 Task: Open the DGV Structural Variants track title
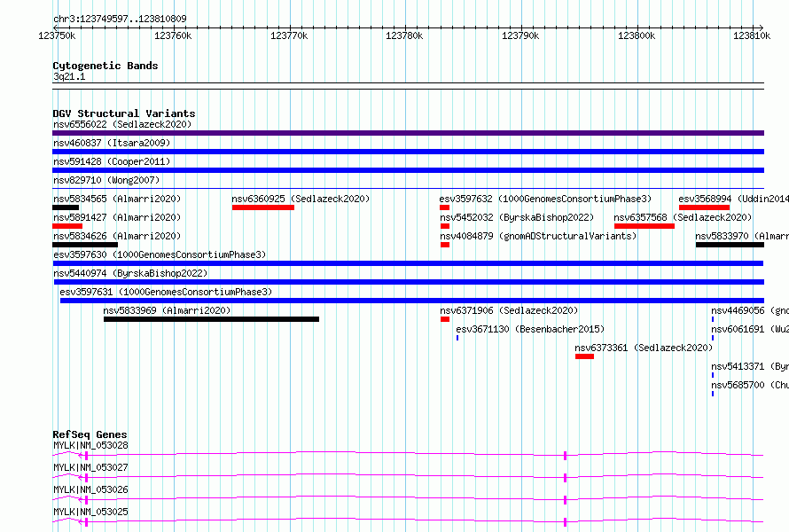click(x=124, y=113)
